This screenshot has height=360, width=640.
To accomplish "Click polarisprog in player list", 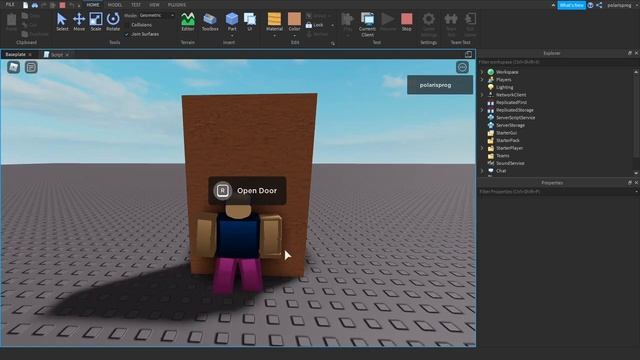I will (440, 85).
